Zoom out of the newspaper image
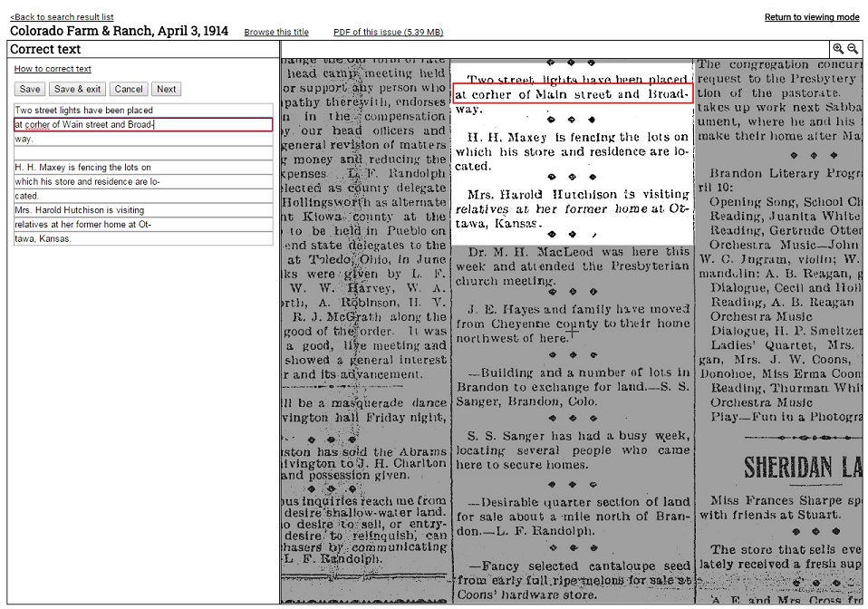868x609 pixels. 853,49
